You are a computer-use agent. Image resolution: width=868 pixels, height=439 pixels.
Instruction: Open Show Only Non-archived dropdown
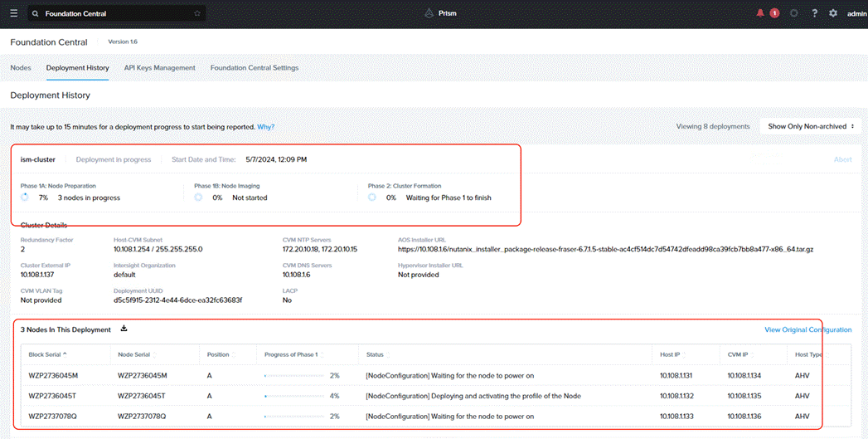tap(811, 126)
